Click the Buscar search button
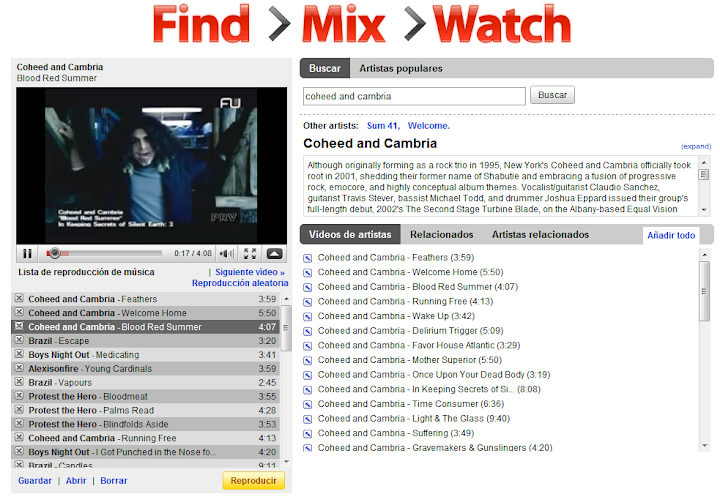 (x=552, y=95)
